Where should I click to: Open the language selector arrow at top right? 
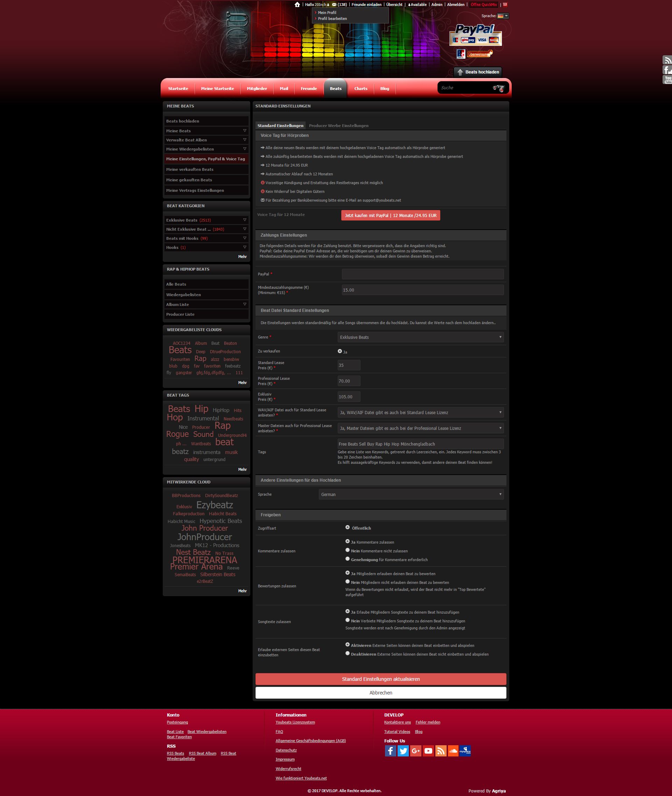[x=506, y=16]
